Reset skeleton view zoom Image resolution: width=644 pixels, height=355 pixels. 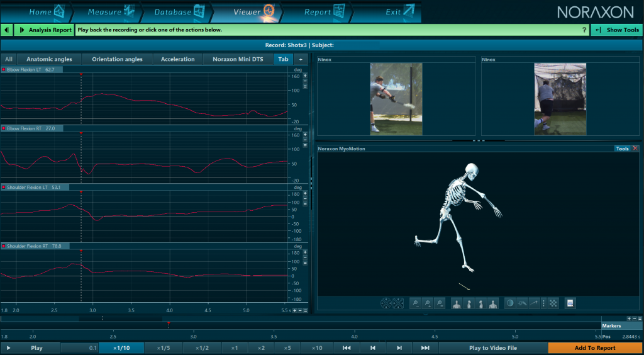pos(440,303)
